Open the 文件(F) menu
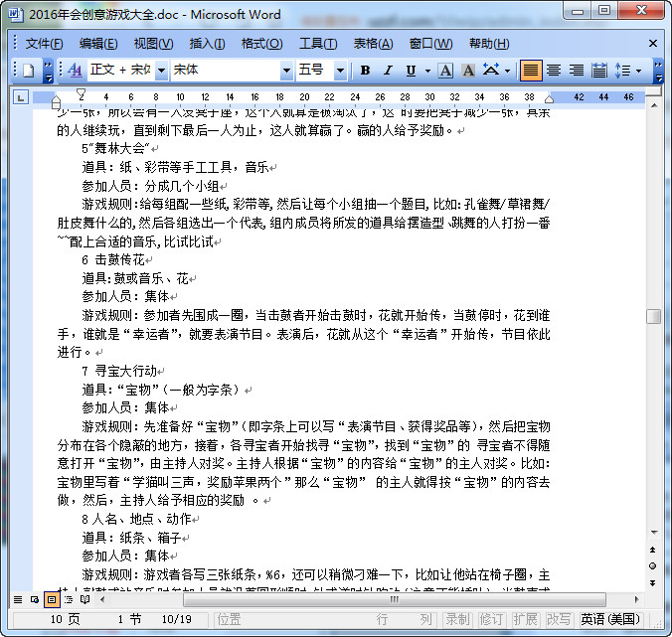The image size is (672, 637). click(44, 44)
